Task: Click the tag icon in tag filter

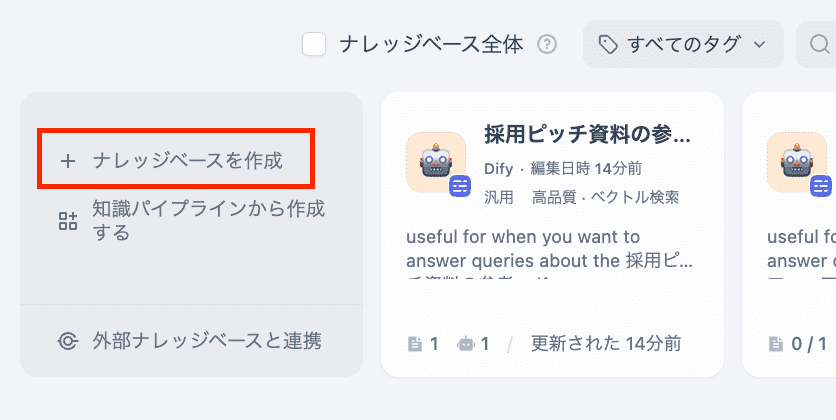Action: (608, 44)
